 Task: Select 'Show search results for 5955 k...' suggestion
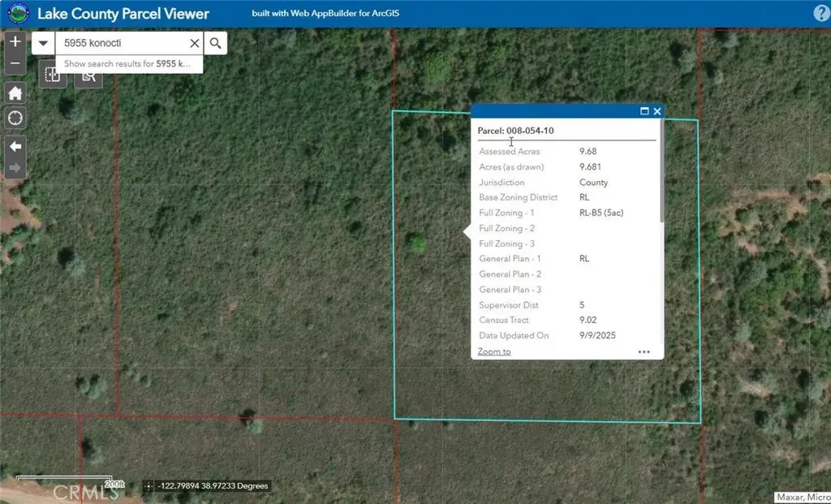click(x=128, y=63)
